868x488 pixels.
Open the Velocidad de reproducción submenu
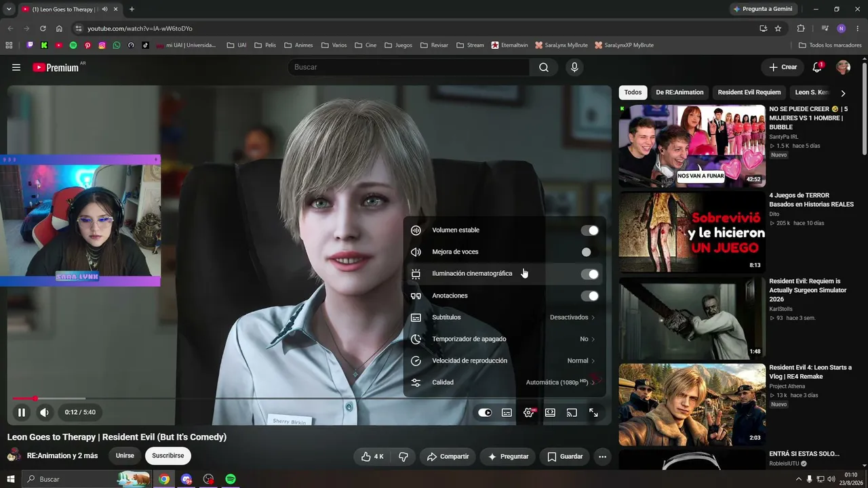point(505,361)
